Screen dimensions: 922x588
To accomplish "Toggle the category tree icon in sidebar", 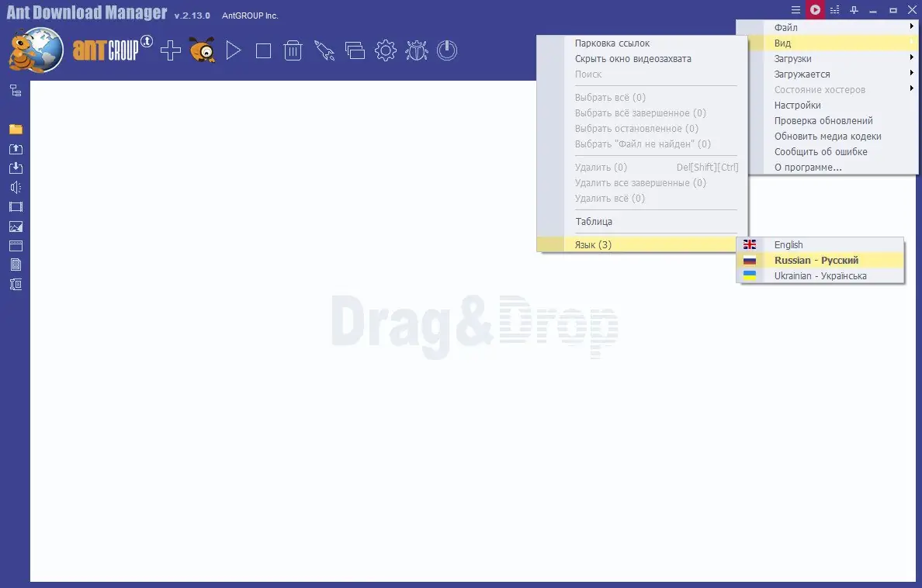I will 16,91.
